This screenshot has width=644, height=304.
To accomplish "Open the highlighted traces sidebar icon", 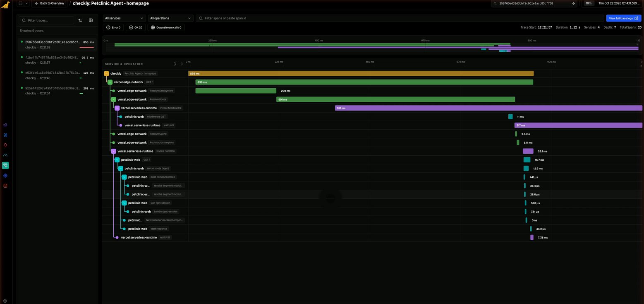I will tap(5, 165).
